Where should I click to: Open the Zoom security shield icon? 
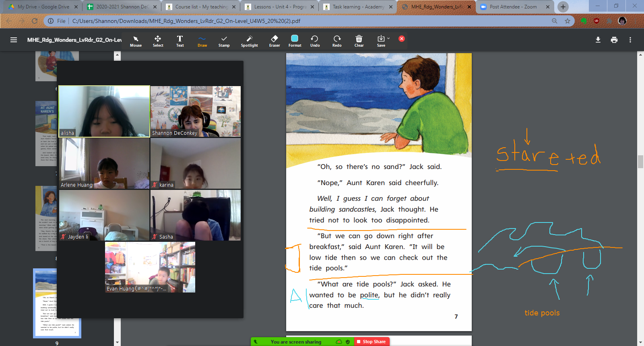tap(348, 342)
